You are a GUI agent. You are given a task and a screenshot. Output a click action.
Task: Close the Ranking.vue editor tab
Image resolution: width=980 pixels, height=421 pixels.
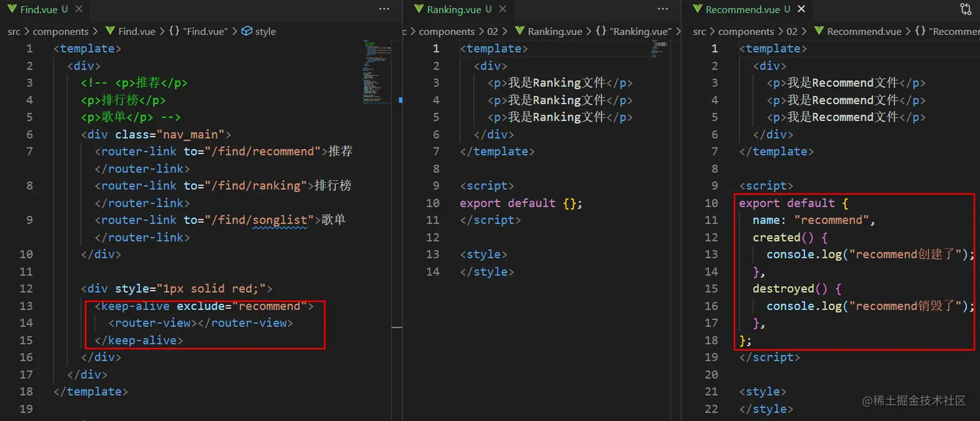point(504,9)
